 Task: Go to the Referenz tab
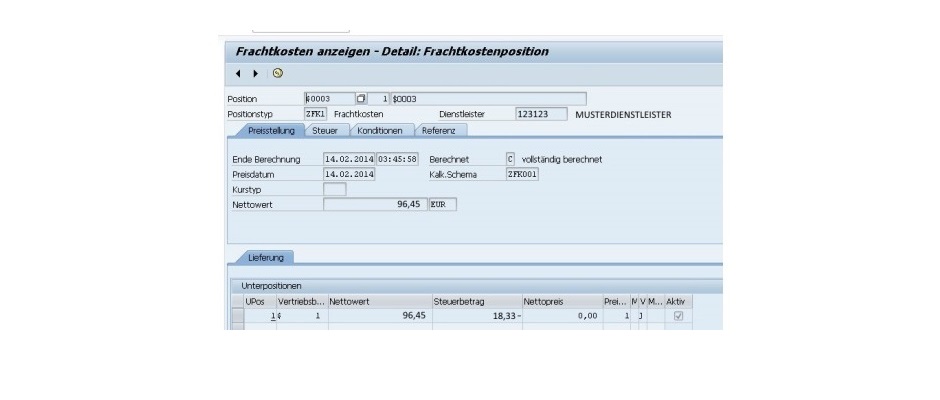(x=439, y=130)
